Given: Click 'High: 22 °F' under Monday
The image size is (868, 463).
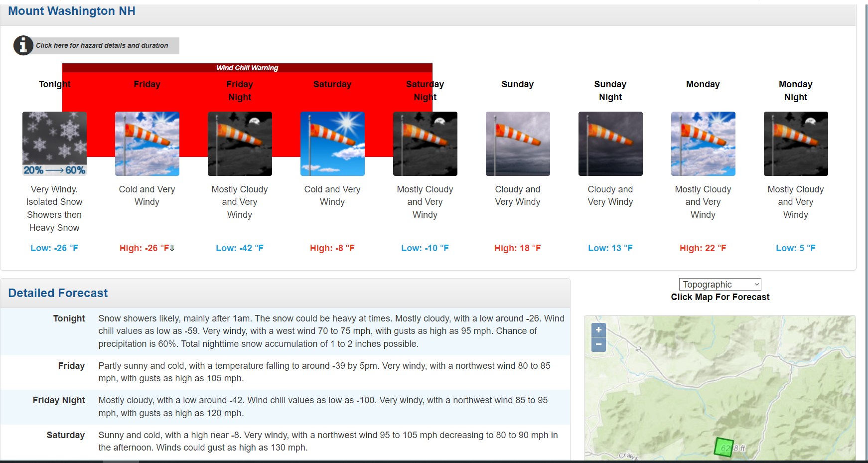Looking at the screenshot, I should pos(703,248).
